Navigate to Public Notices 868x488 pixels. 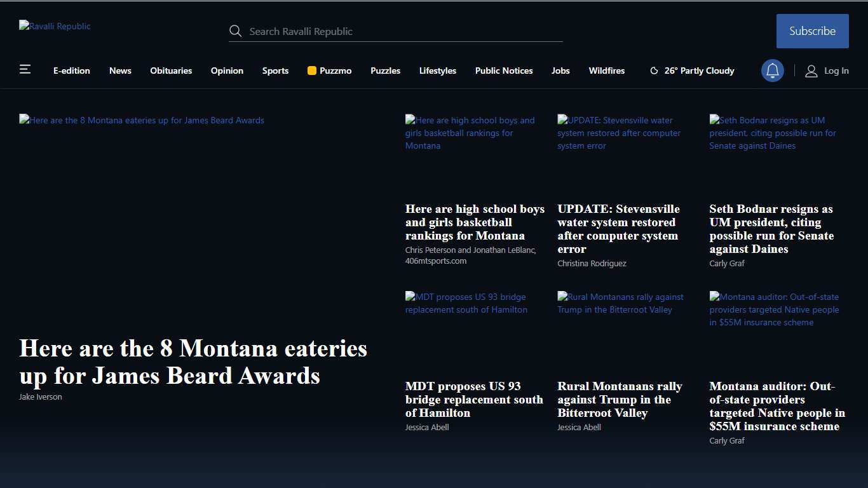(x=504, y=71)
